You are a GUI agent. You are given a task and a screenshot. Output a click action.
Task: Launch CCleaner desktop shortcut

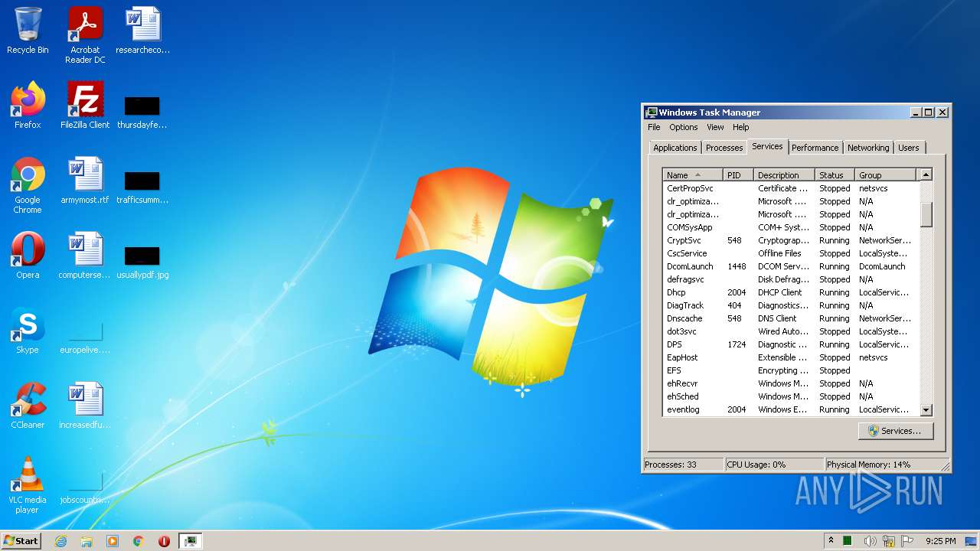pyautogui.click(x=28, y=406)
